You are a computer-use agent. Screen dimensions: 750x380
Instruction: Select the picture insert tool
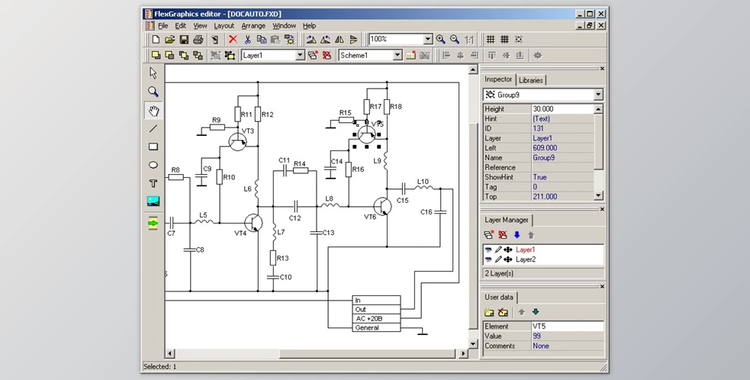click(x=153, y=201)
